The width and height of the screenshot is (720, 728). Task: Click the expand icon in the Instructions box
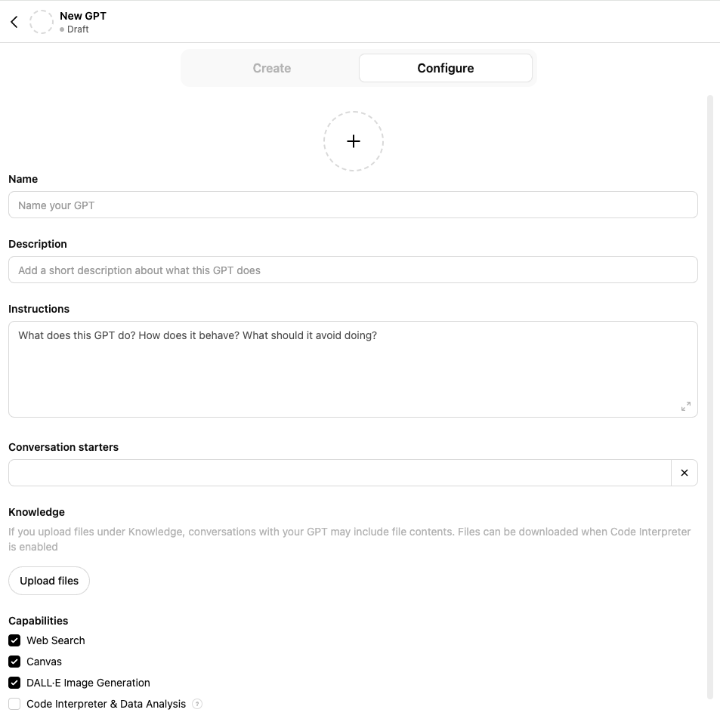click(x=685, y=406)
